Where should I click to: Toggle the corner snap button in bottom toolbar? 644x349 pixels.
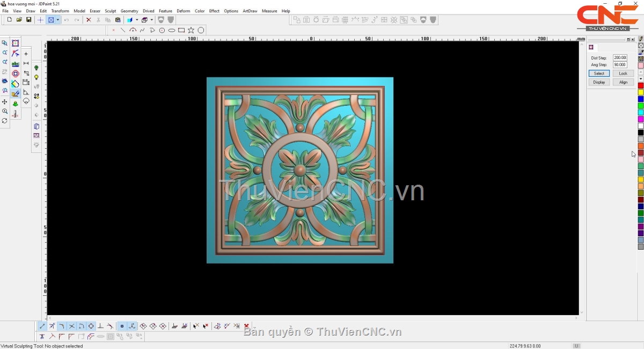tap(62, 326)
